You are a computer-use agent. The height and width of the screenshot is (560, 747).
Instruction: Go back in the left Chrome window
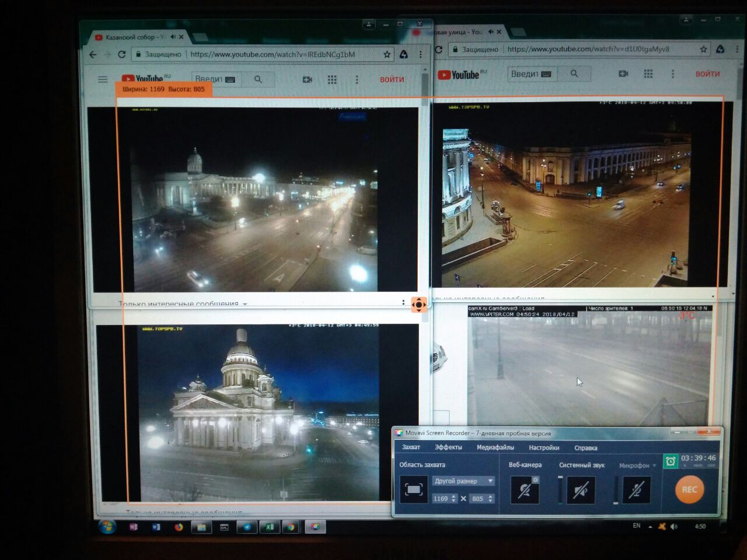93,54
